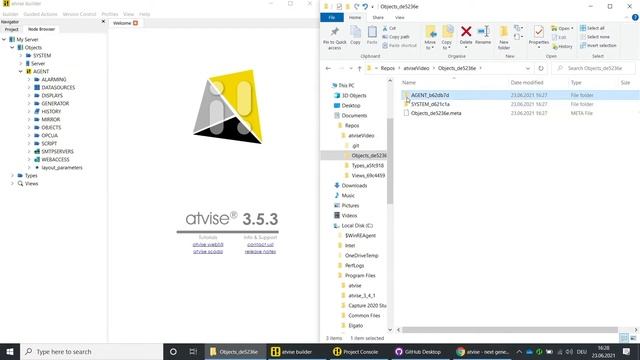The height and width of the screenshot is (360, 640).
Task: Click the Move to folder icon
Action: click(430, 32)
